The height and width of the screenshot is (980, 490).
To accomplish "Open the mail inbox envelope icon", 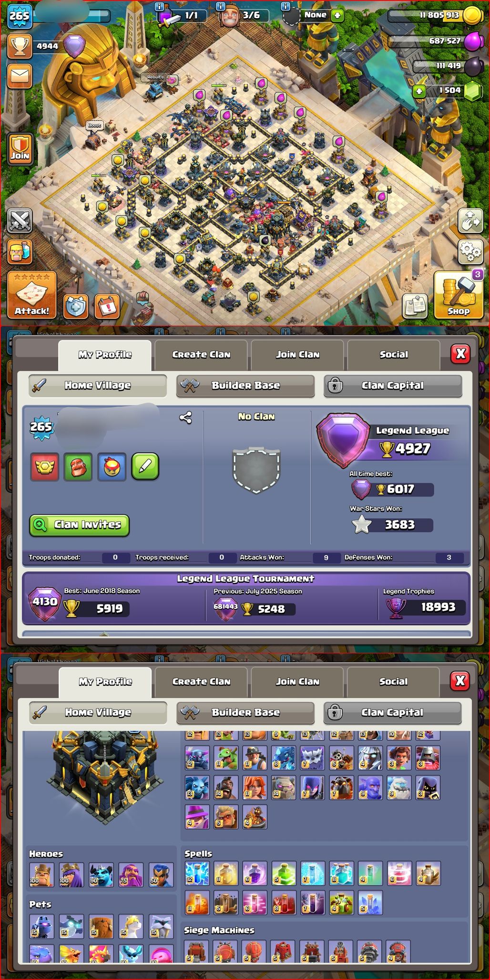I will click(x=20, y=76).
